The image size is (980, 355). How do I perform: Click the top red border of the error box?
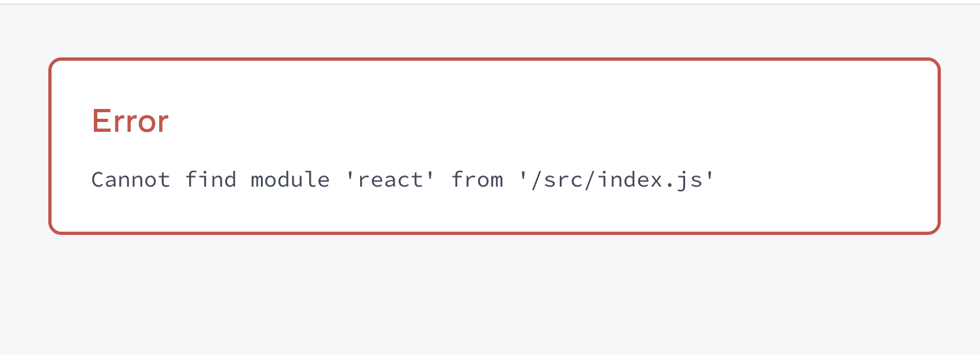pos(494,59)
